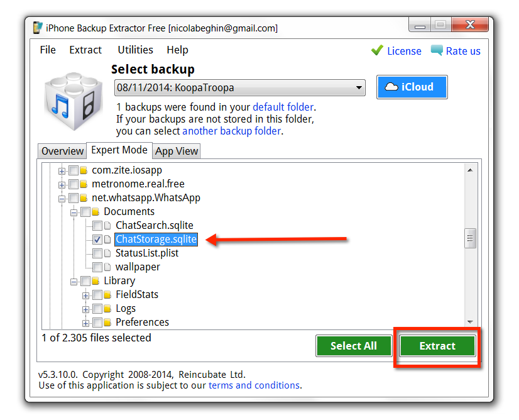Open the terms and conditions link
The height and width of the screenshot is (420, 519).
(254, 385)
